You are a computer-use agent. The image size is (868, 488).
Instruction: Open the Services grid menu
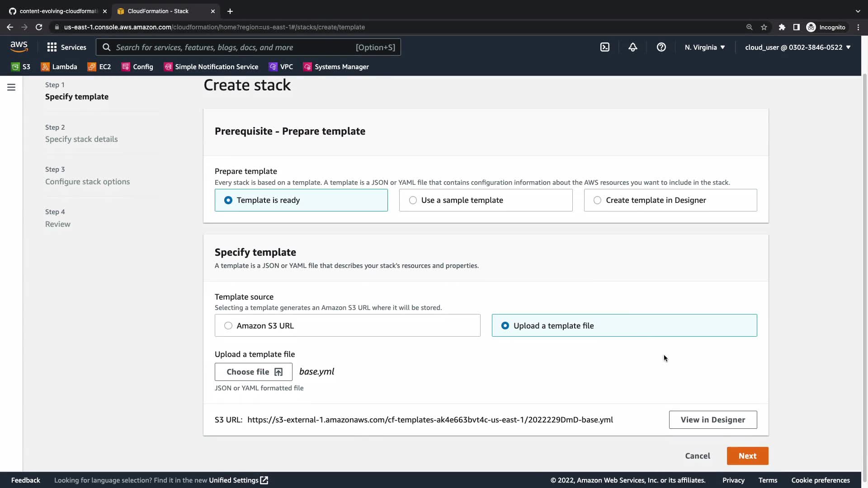pos(66,47)
